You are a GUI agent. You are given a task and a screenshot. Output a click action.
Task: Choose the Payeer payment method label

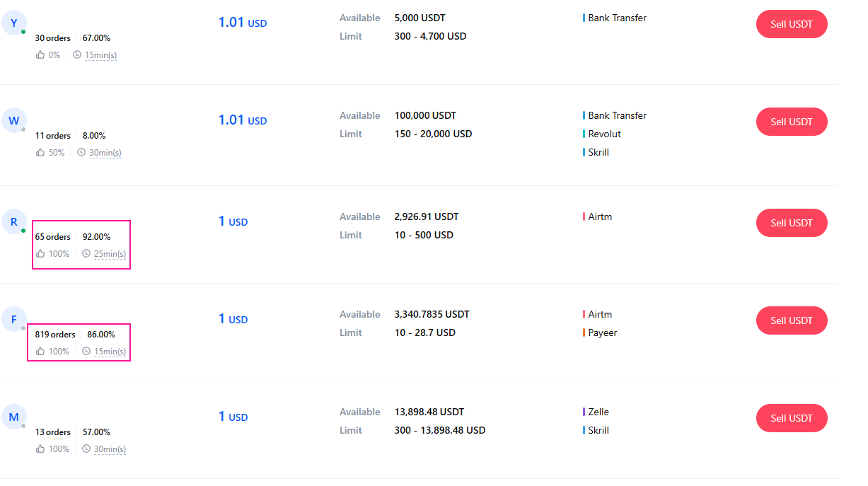click(603, 332)
